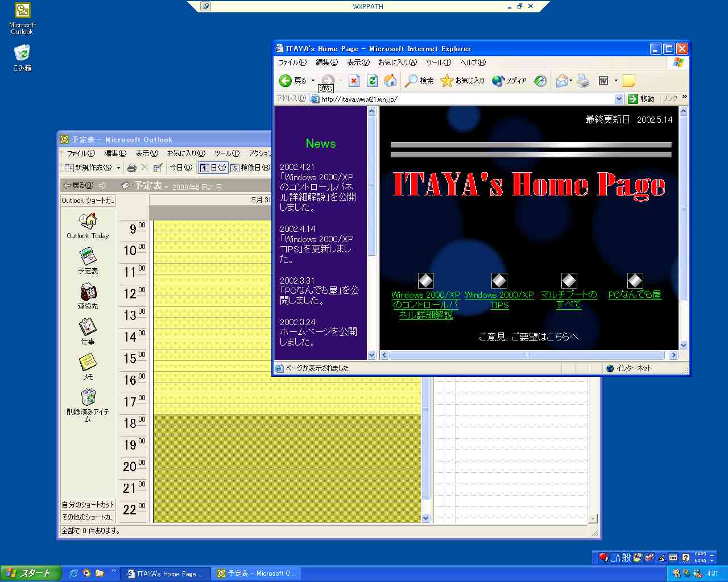Screen dimensions: 728x582
Task: Open dropdown beside Word edit icon
Action: point(616,81)
